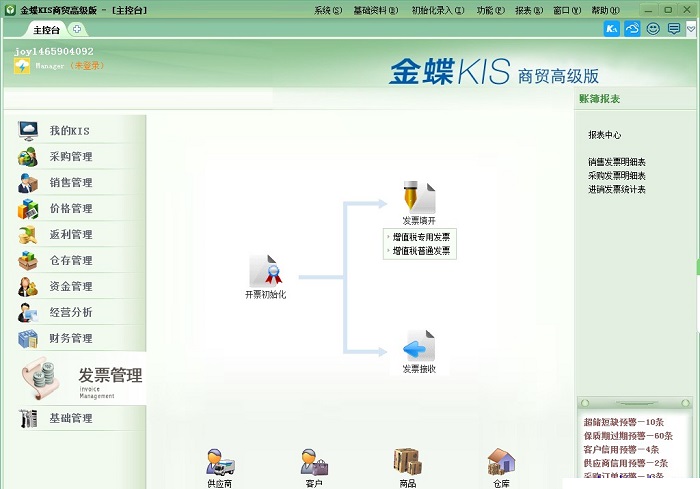Select 增值税专用发票 option
Image resolution: width=700 pixels, height=489 pixels.
tap(421, 237)
